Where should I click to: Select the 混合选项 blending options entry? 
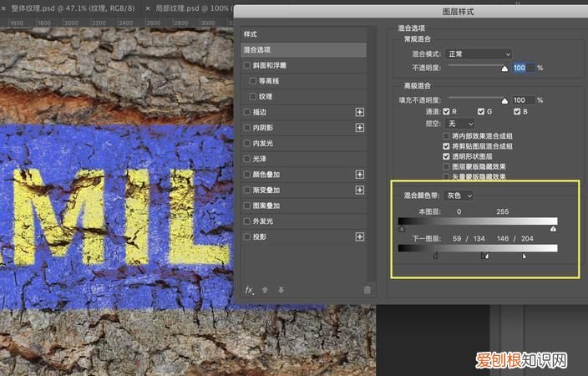[303, 50]
